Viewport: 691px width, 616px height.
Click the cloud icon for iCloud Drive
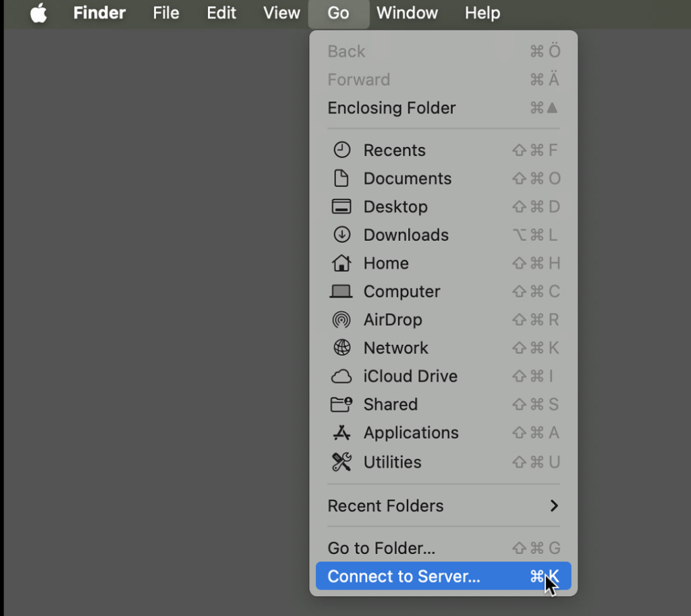pyautogui.click(x=342, y=376)
